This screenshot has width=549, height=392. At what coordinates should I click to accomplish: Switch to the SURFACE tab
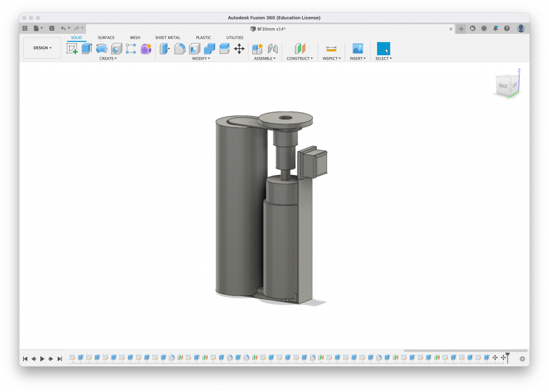click(x=106, y=38)
